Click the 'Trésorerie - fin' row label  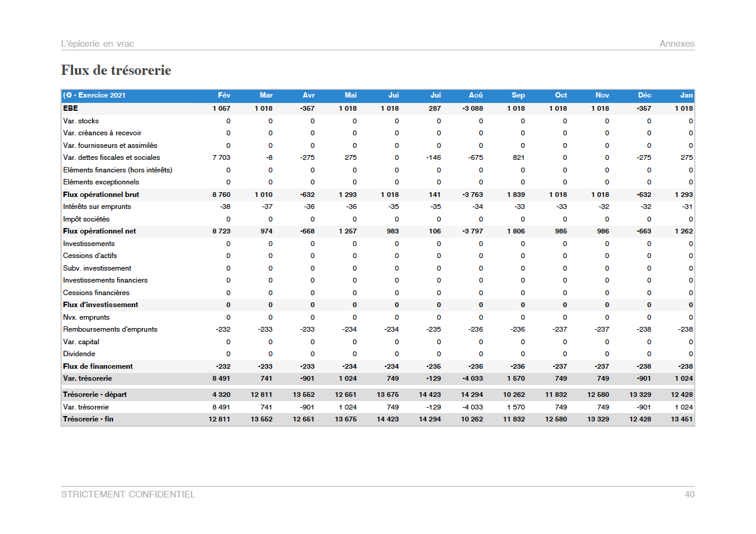(88, 419)
